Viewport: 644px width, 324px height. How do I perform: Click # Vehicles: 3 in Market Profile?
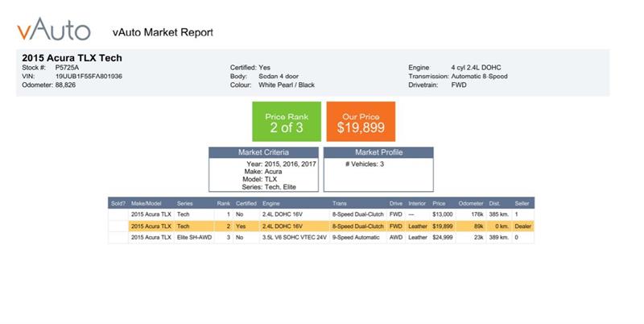365,164
